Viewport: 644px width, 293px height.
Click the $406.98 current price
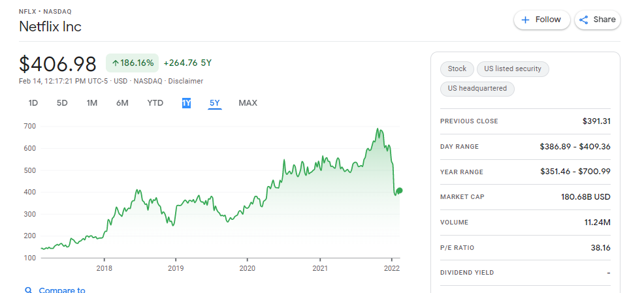(57, 65)
